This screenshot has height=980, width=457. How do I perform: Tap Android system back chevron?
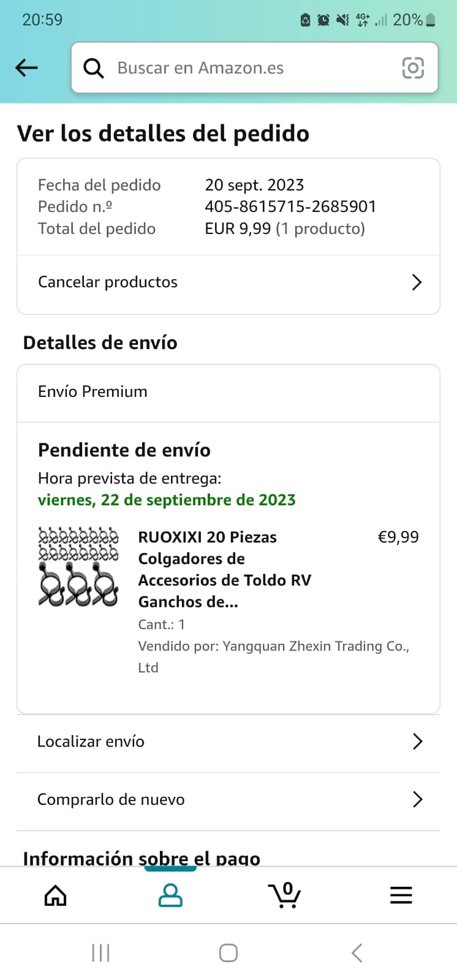357,952
